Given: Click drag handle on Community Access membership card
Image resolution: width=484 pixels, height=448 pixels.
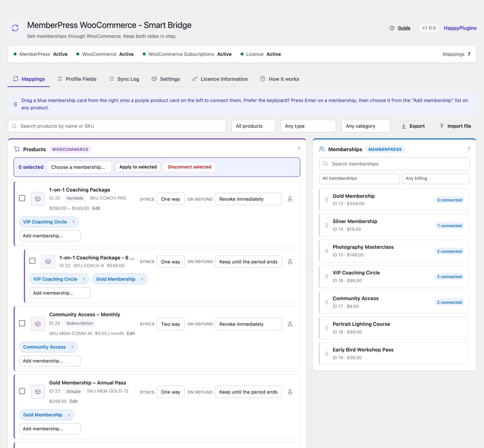Looking at the screenshot, I should [327, 302].
